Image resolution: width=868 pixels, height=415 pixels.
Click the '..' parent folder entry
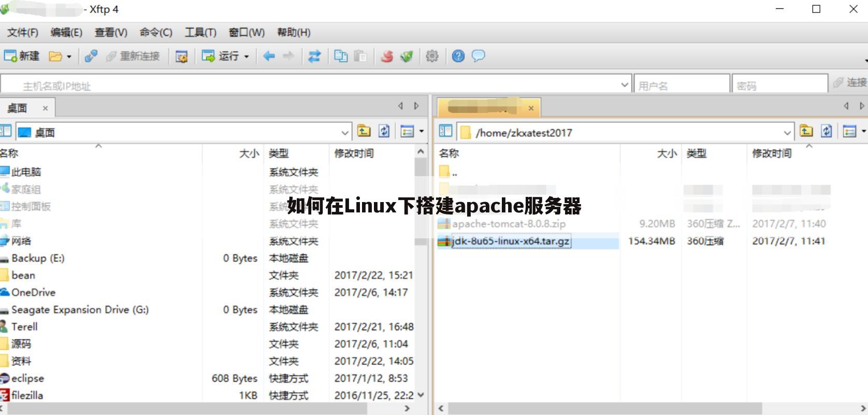(x=449, y=172)
